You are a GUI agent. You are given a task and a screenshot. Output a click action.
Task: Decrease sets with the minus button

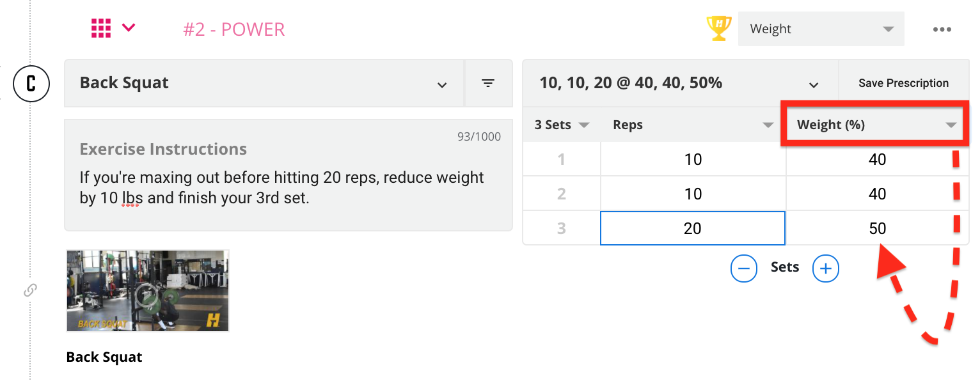coord(743,268)
